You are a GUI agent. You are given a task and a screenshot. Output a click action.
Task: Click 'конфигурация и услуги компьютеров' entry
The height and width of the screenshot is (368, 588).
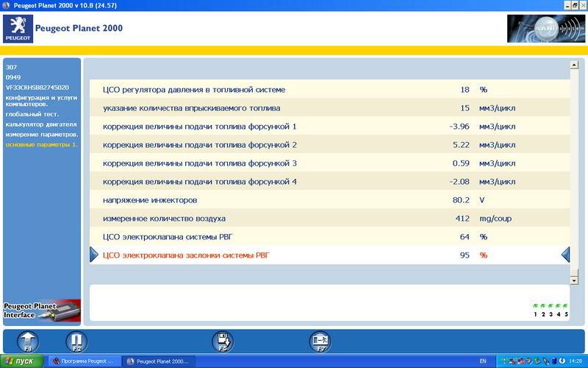pos(38,100)
